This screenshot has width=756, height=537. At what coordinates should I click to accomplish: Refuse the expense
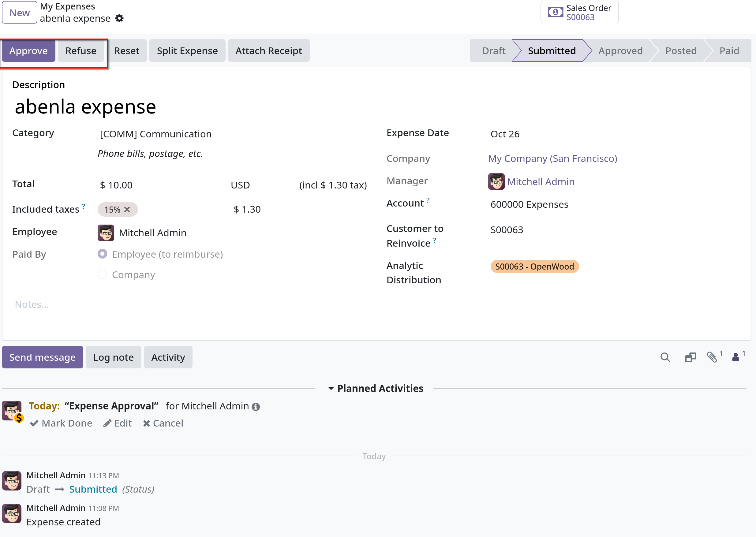(81, 50)
